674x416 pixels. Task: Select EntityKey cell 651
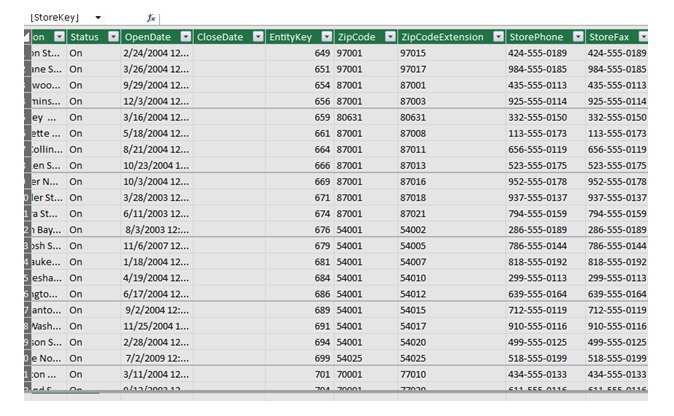tap(300, 69)
